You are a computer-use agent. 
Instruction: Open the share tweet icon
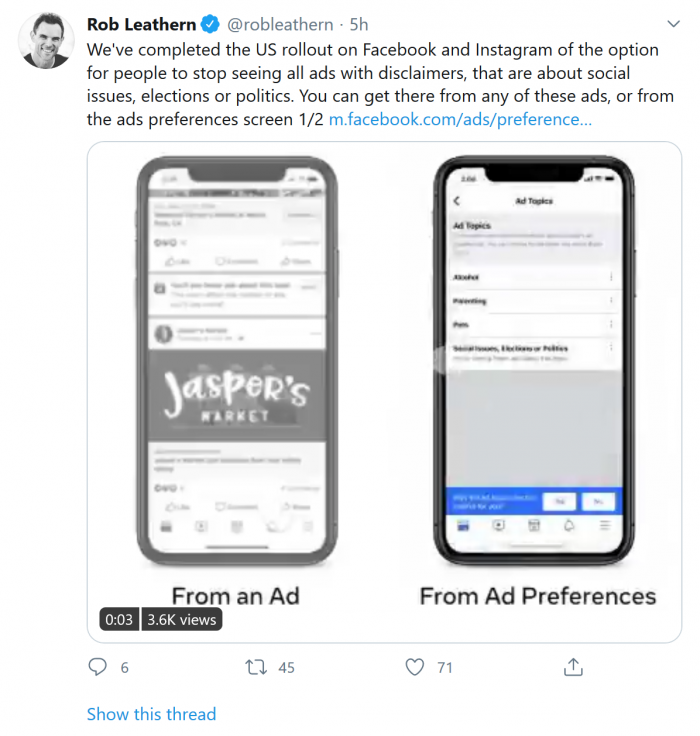pyautogui.click(x=574, y=667)
